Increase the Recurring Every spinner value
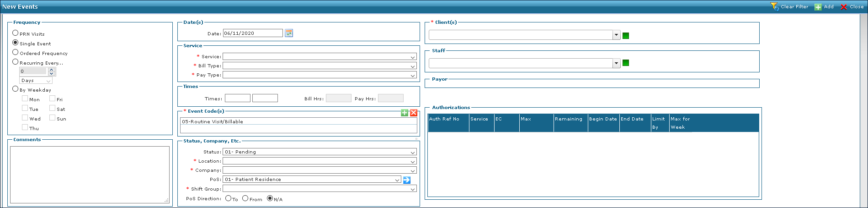This screenshot has width=868, height=208. coord(51,70)
